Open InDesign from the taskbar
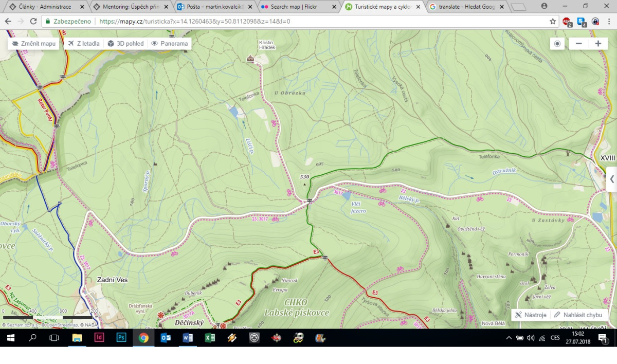 [x=99, y=338]
